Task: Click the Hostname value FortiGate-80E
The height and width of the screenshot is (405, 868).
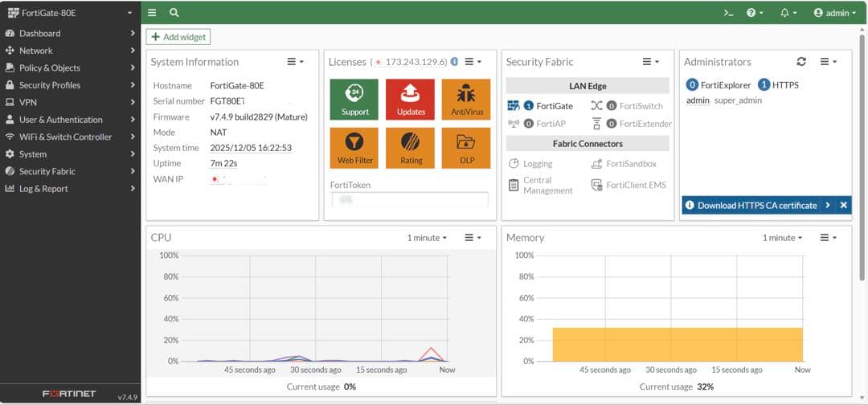Action: point(237,86)
